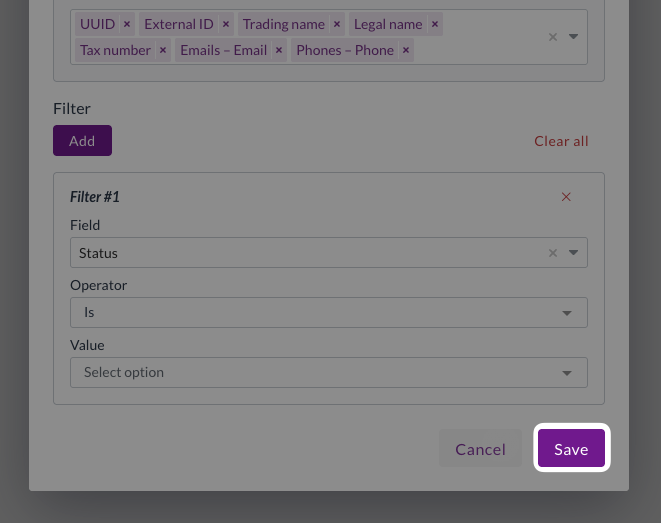Open the Field dropdown showing Status

pos(310,253)
